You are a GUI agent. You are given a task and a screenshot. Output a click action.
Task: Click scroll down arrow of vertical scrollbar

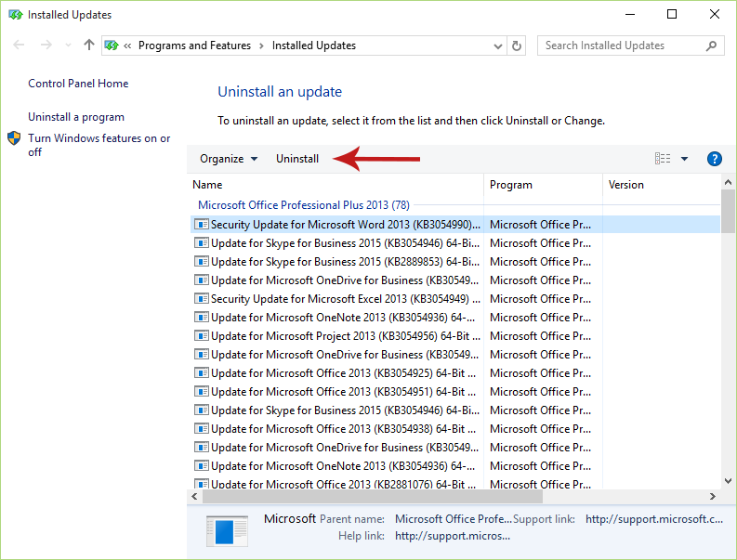(728, 481)
